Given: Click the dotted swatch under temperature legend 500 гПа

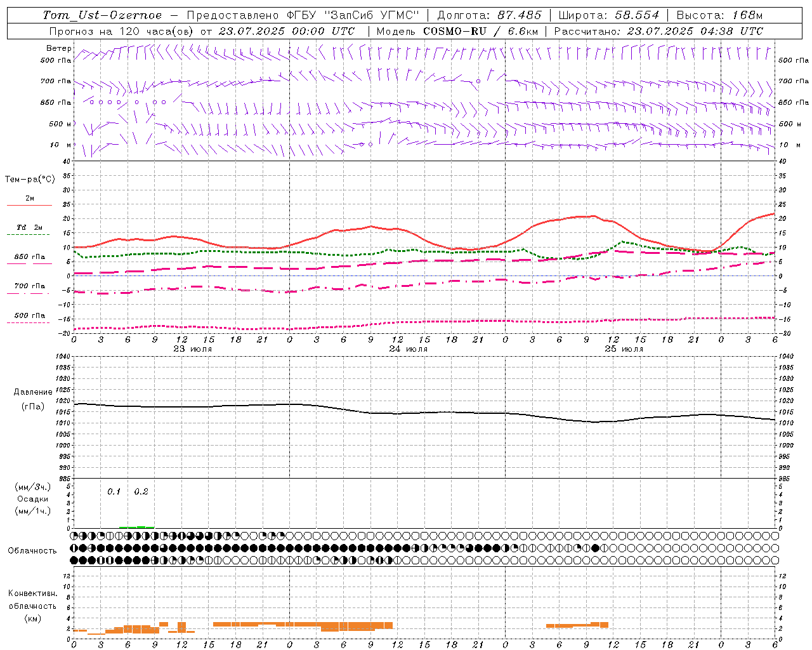Looking at the screenshot, I should (x=29, y=322).
